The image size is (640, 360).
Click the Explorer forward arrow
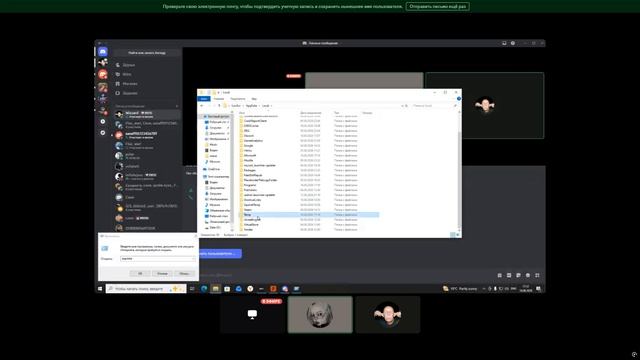point(209,106)
